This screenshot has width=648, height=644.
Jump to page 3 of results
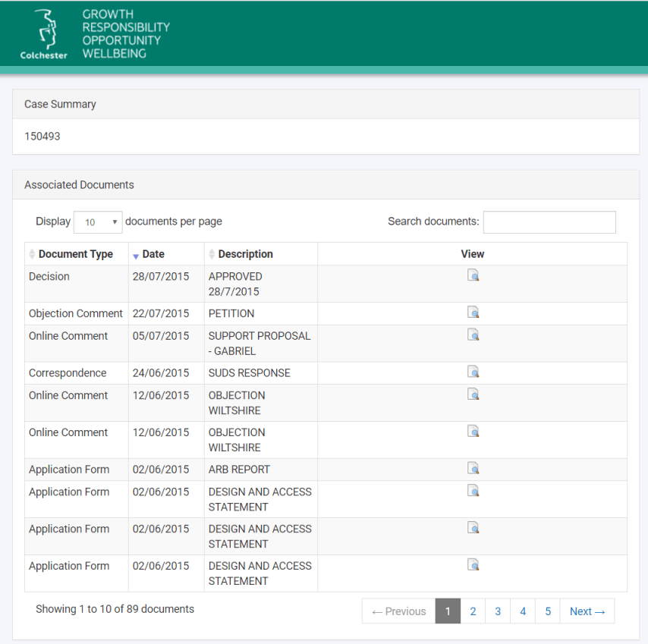point(498,611)
